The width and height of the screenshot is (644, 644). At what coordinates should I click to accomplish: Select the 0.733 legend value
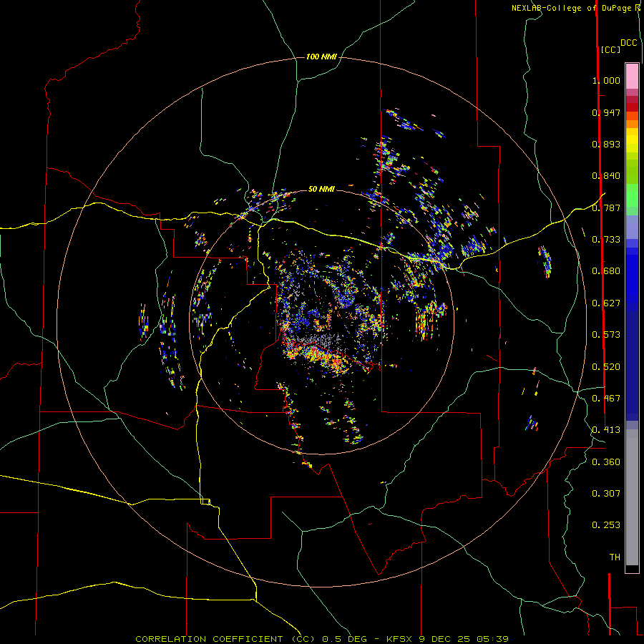pos(606,240)
